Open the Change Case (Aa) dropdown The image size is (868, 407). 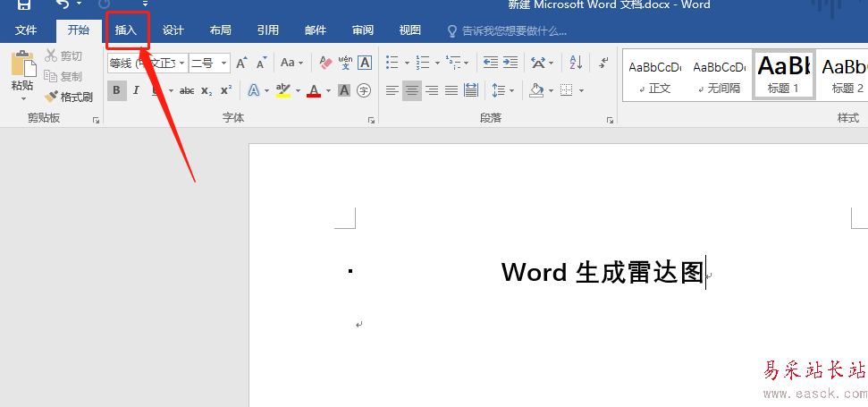(x=291, y=63)
